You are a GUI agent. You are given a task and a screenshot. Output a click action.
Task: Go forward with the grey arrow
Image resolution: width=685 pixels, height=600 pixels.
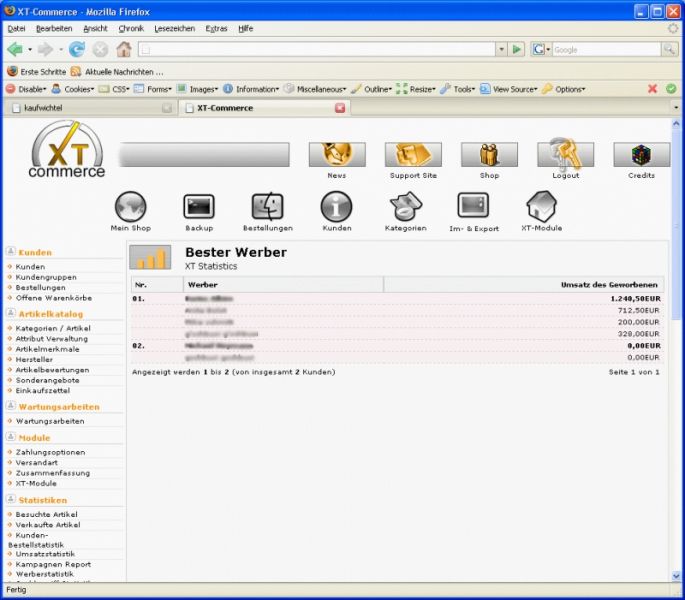45,49
